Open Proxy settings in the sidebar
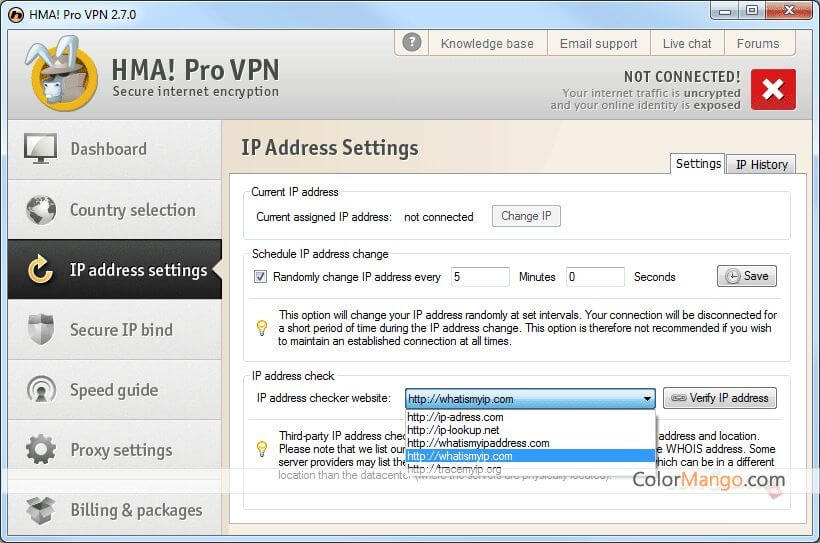Viewport: 820px width, 543px height. 115,449
